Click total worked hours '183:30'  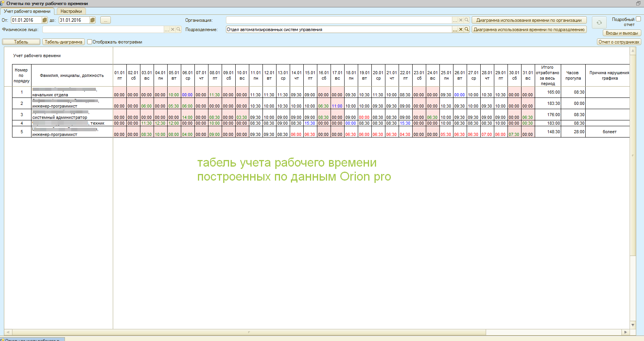548,103
